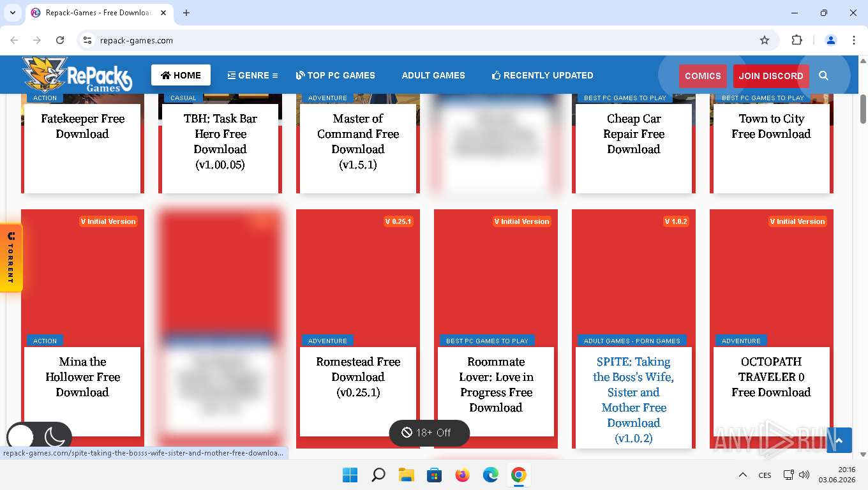The image size is (868, 490).
Task: Click the COMICS button
Action: coord(703,76)
